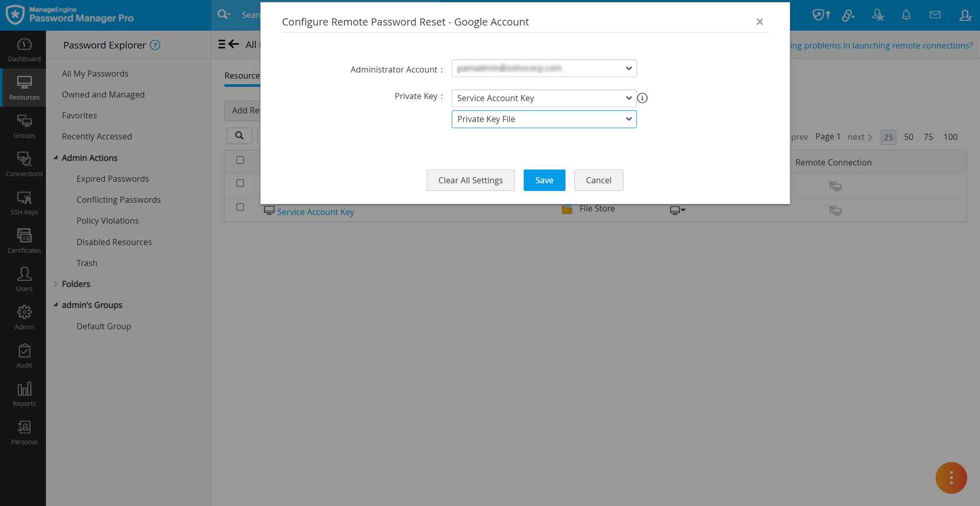Screen dimensions: 980x506
Task: Go to the Reports section
Action: (x=23, y=393)
